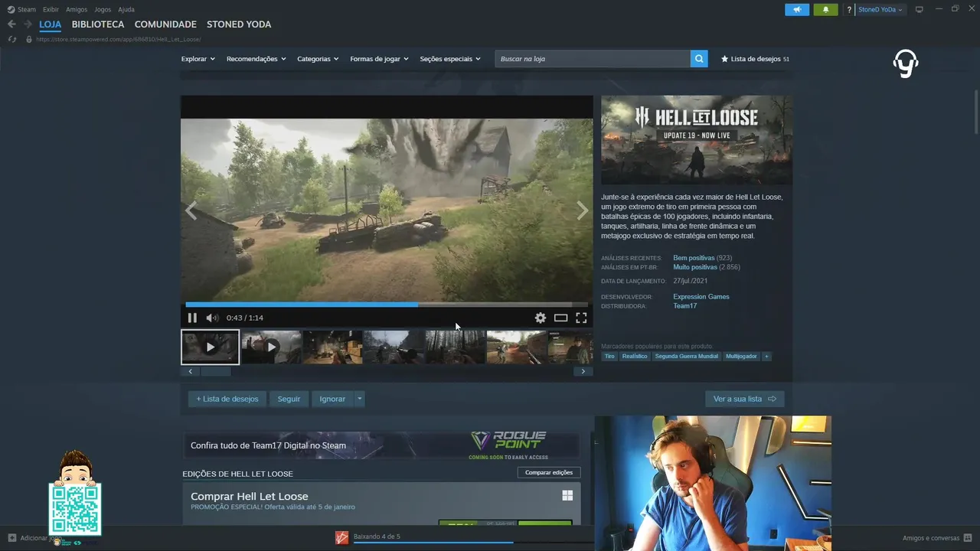The height and width of the screenshot is (551, 980).
Task: Navigate back with the left arrow
Action: (11, 24)
